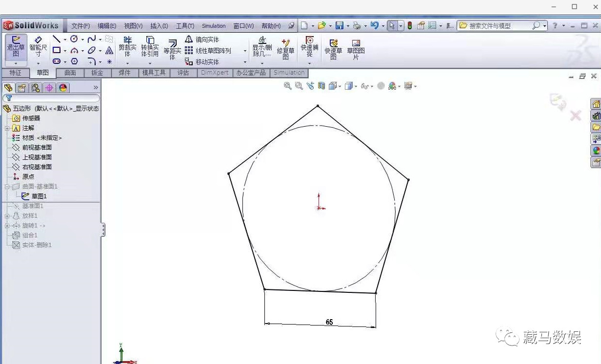601x364 pixels.
Task: Open the 插入 Insert menu
Action: (x=159, y=25)
